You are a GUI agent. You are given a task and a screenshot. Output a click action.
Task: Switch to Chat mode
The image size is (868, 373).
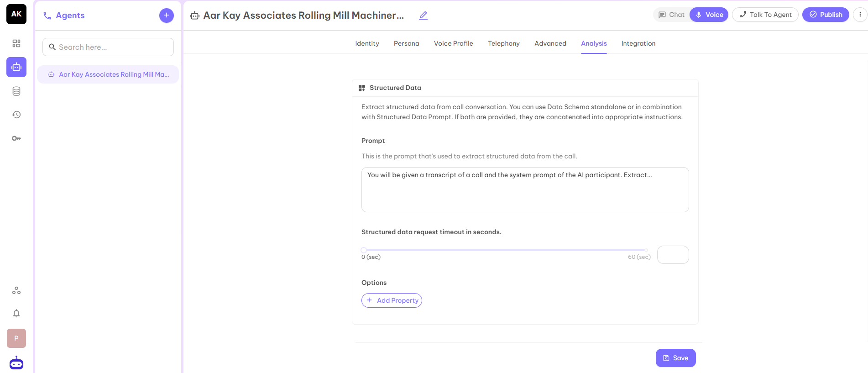(x=671, y=15)
